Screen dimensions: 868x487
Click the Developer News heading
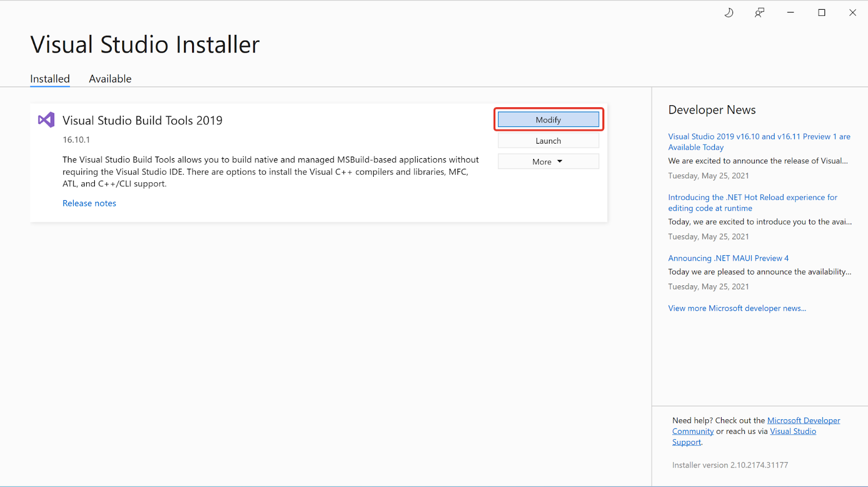click(x=712, y=110)
